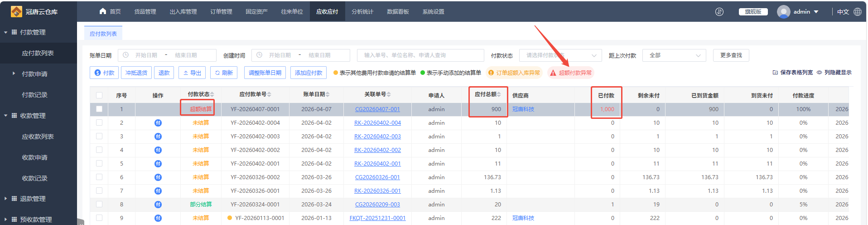Click the admin user avatar
This screenshot has width=868, height=225.
point(783,12)
